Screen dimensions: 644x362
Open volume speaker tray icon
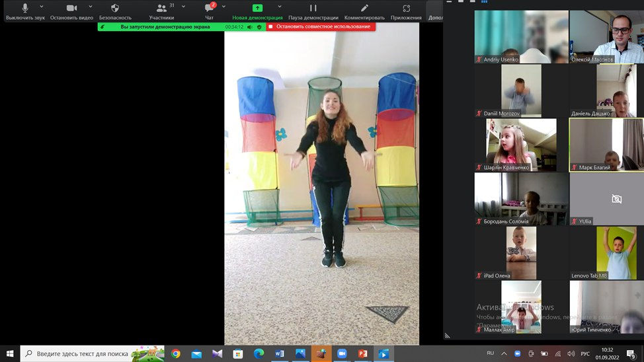571,353
